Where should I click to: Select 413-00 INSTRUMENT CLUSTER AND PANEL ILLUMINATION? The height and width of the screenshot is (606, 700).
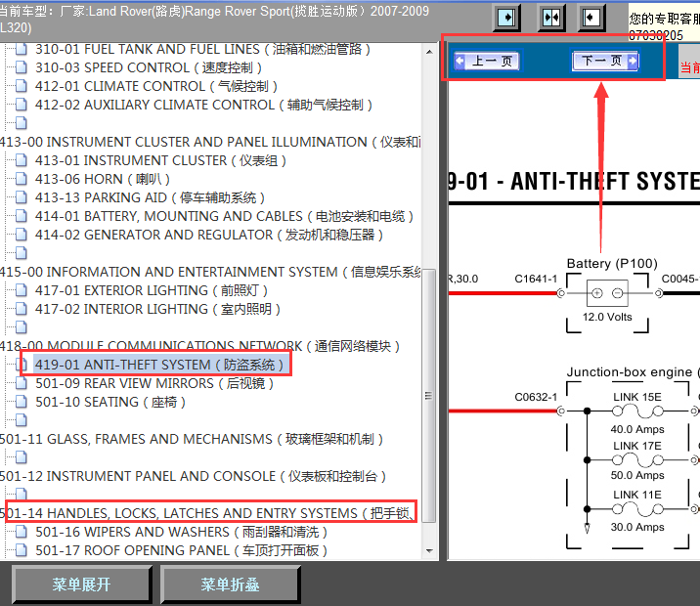[x=210, y=142]
